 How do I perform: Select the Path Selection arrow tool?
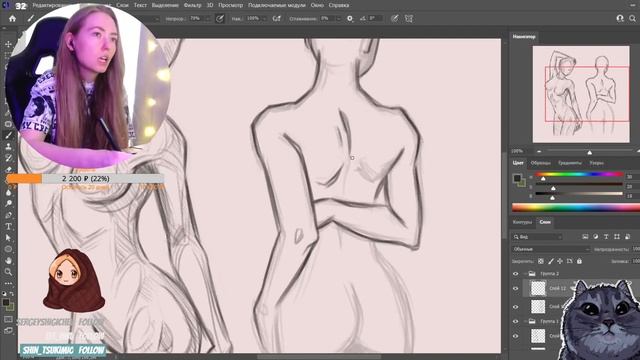point(8,238)
